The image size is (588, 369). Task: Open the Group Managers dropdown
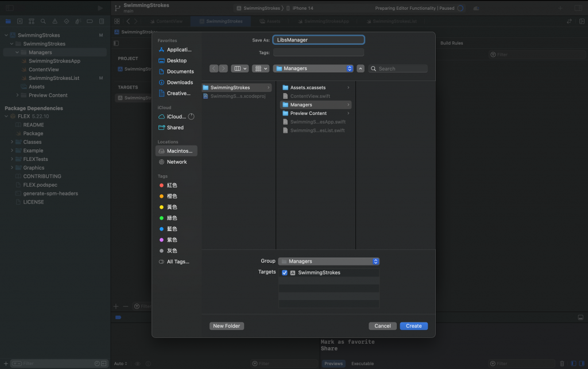[329, 262]
